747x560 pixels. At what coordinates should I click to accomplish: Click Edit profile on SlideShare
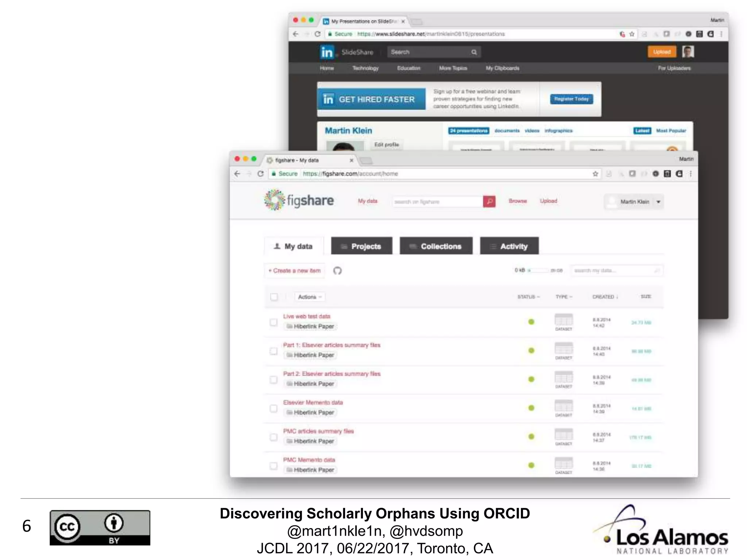point(386,145)
